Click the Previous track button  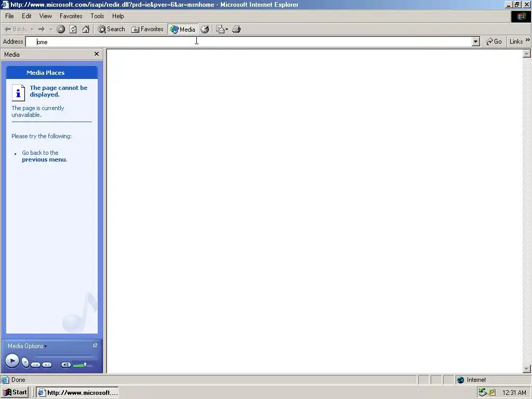pos(36,365)
